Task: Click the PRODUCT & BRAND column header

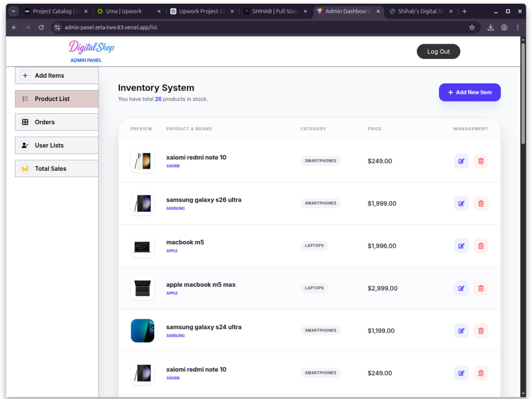Action: pyautogui.click(x=189, y=129)
